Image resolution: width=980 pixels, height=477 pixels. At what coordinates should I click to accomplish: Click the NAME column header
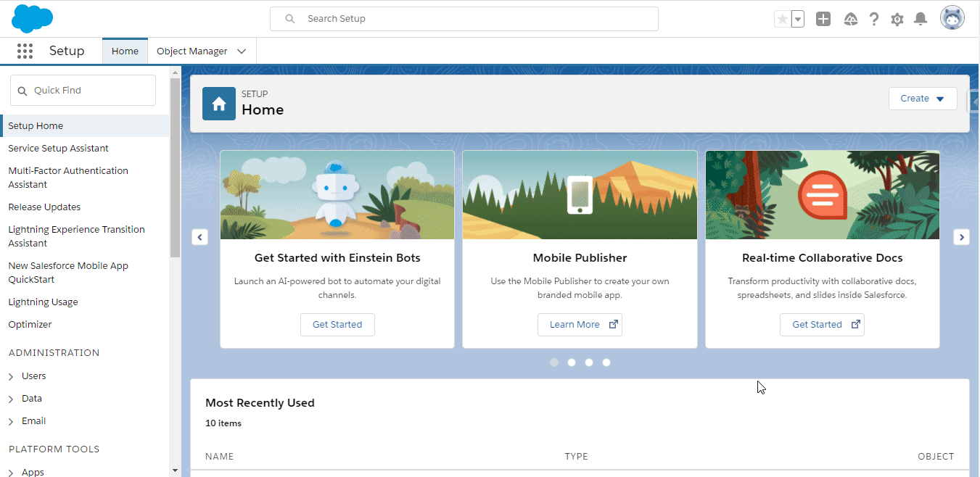pyautogui.click(x=219, y=457)
